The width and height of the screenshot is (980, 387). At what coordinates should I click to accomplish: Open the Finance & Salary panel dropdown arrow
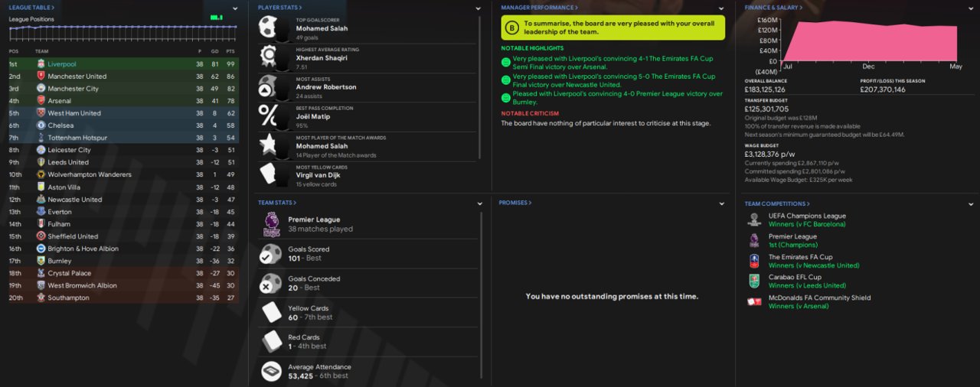point(971,8)
